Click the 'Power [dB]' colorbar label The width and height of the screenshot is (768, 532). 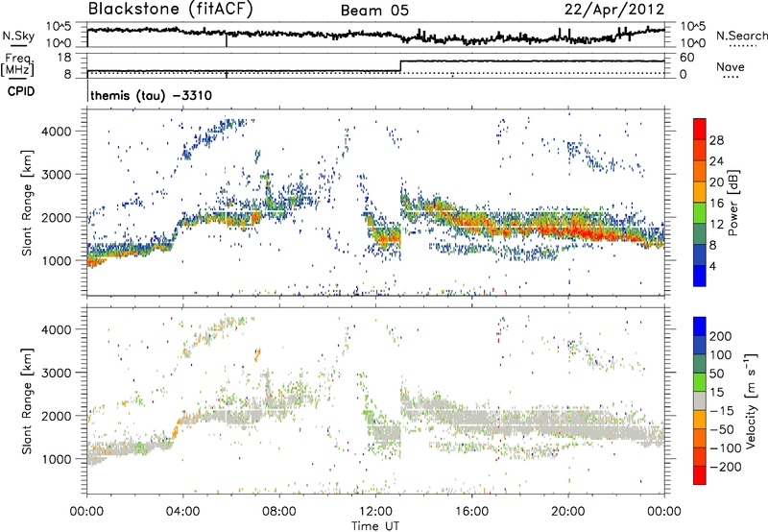tap(733, 203)
